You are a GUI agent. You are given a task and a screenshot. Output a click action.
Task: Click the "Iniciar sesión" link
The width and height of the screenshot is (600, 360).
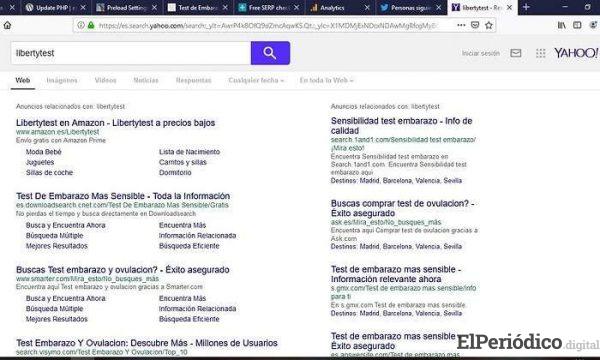481,53
